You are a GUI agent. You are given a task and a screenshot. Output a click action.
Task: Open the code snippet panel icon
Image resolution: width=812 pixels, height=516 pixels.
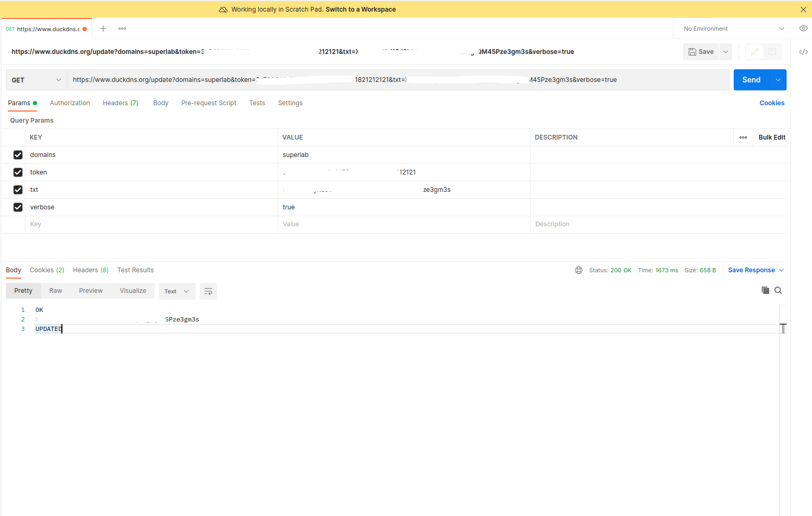[803, 52]
